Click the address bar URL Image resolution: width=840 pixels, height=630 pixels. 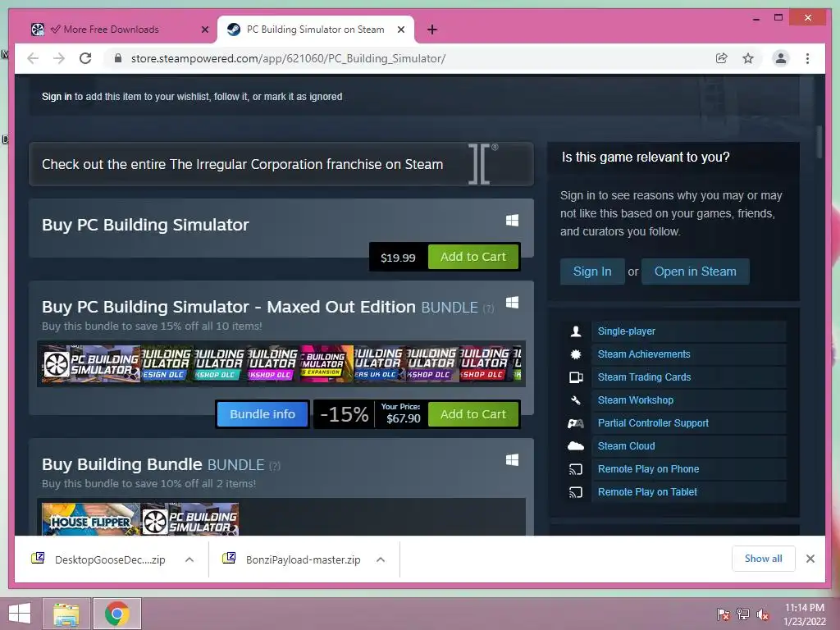point(288,58)
